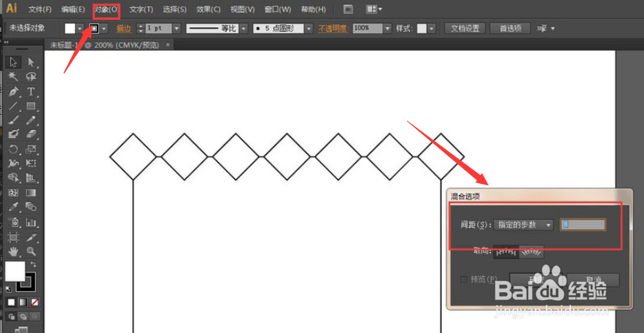Viewport: 644px width, 333px height.
Task: Swap fill and stroke colors
Action: [34, 264]
